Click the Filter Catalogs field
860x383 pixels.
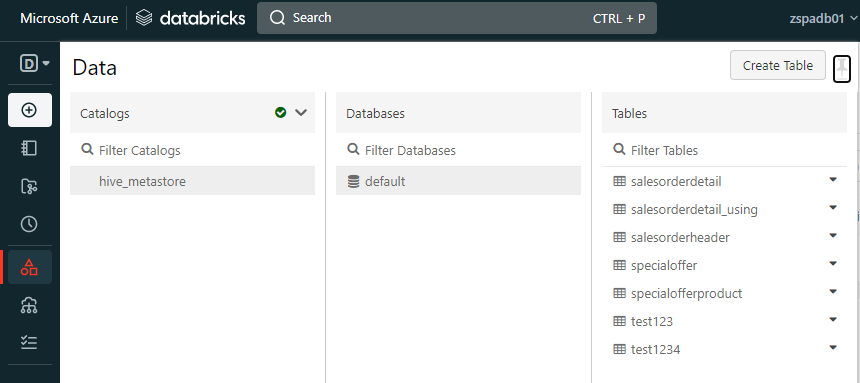click(x=193, y=150)
